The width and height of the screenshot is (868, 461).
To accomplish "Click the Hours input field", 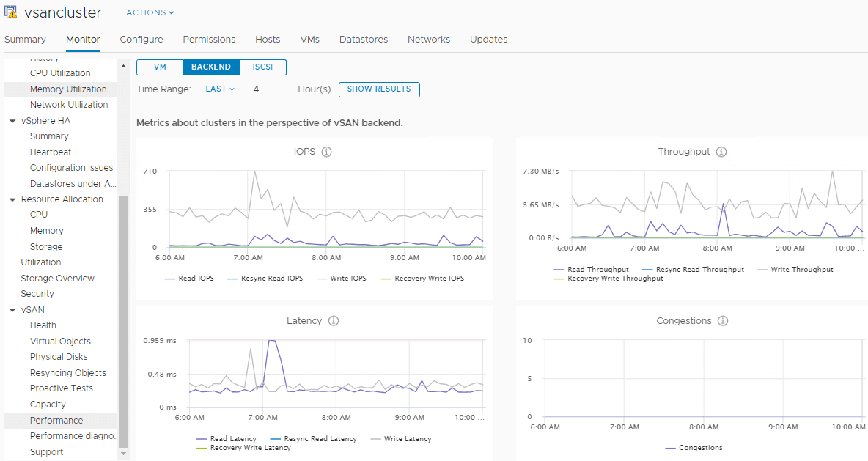I will (271, 89).
